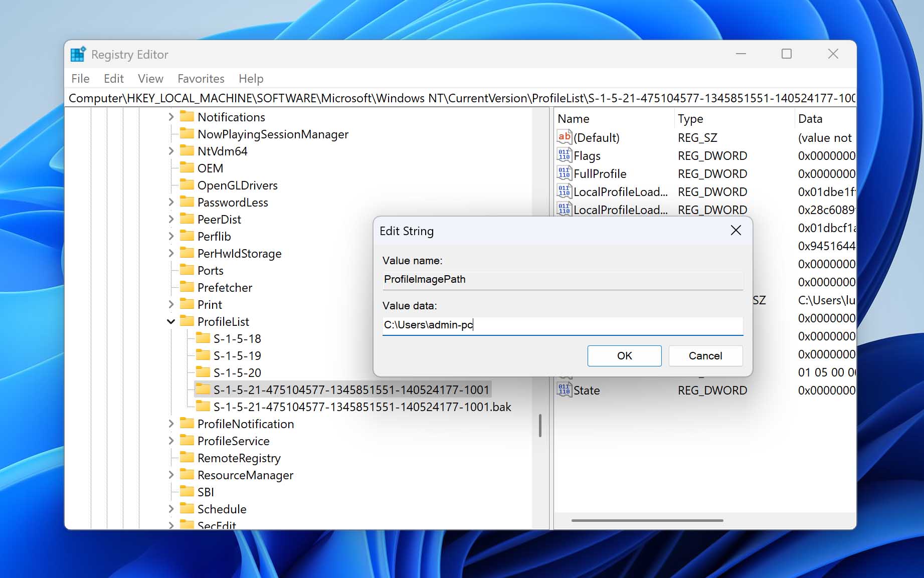The width and height of the screenshot is (924, 578).
Task: Click the DWORD icon next to FullProfile
Action: 565,173
